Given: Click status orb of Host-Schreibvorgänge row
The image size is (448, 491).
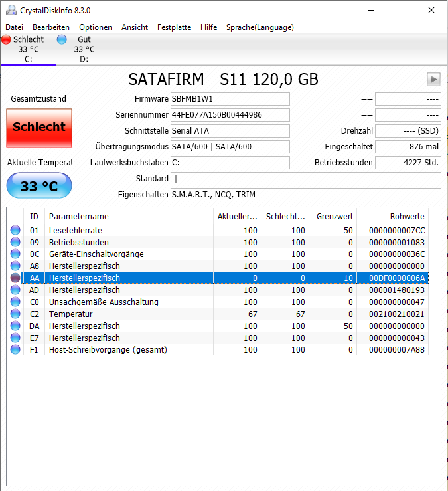Looking at the screenshot, I should 15,349.
